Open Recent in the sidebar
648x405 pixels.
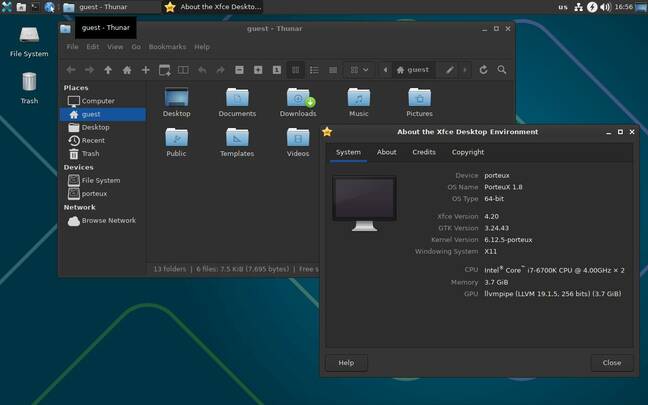(103, 141)
